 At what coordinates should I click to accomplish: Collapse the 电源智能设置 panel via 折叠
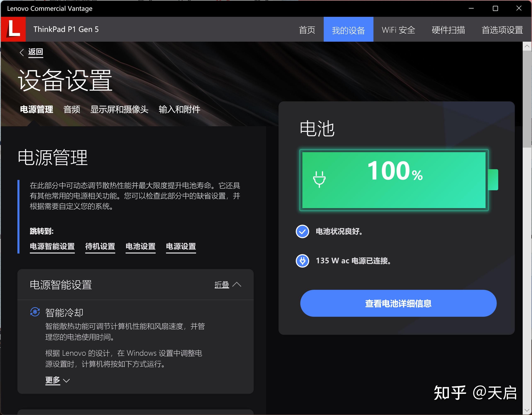228,284
